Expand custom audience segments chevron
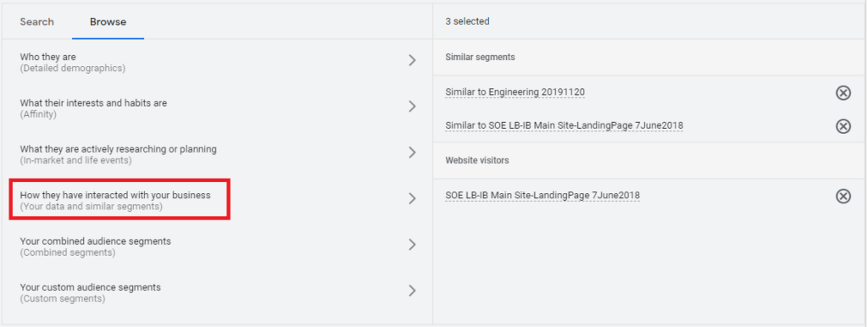868x327 pixels. coord(412,291)
